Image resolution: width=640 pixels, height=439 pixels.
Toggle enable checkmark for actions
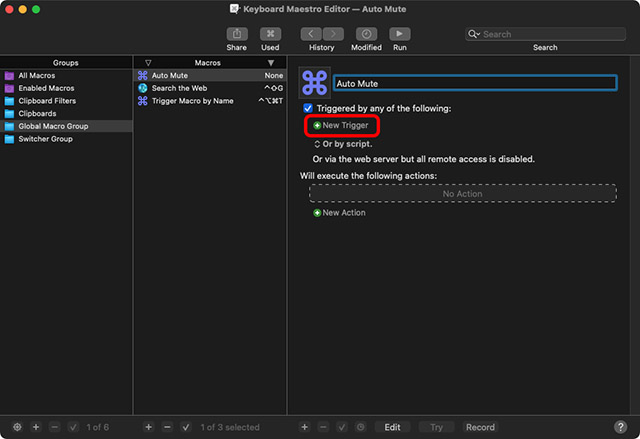342,427
